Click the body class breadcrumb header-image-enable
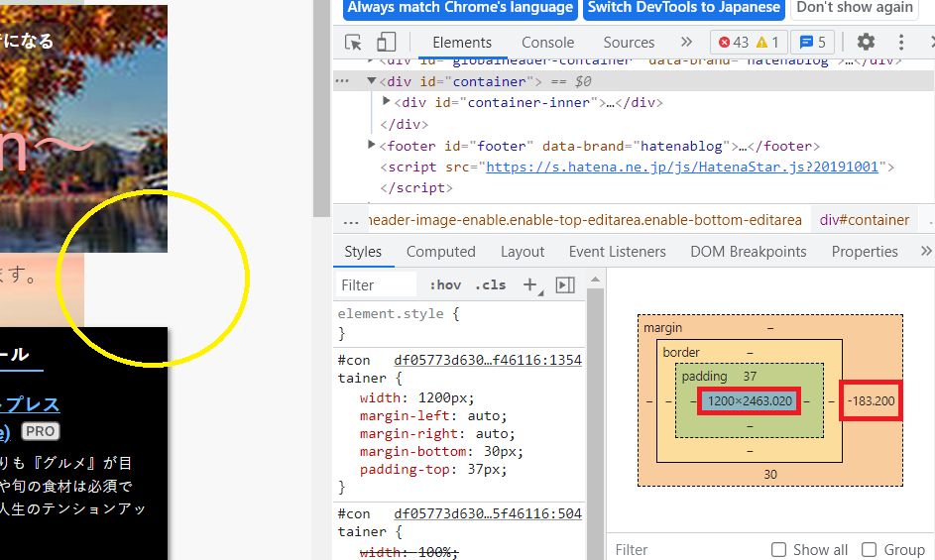 585,220
